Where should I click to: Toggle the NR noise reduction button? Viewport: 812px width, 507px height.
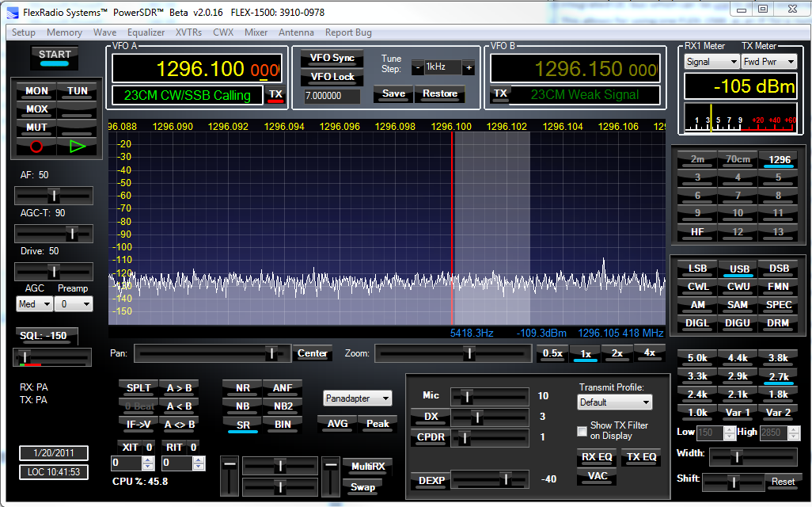(x=242, y=388)
